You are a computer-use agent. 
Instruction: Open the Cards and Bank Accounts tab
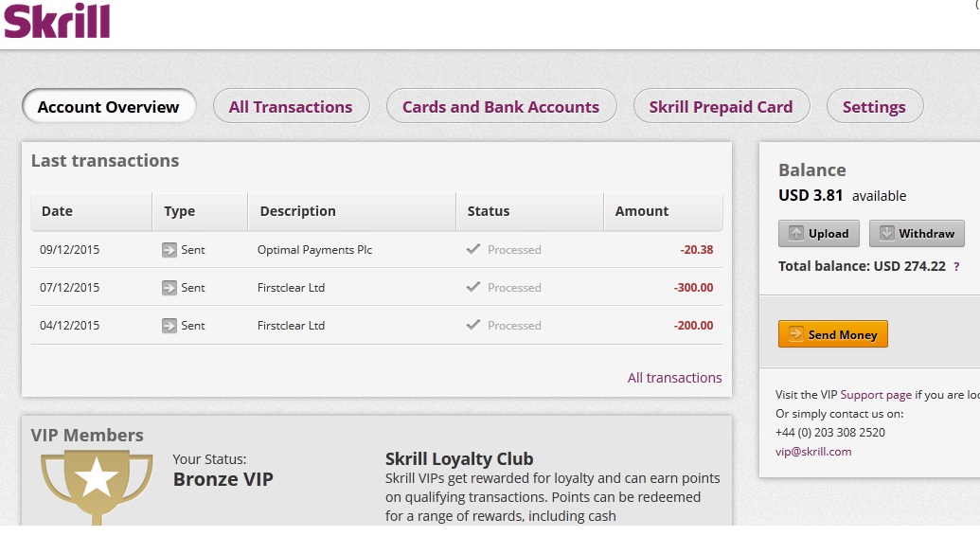[x=501, y=107]
